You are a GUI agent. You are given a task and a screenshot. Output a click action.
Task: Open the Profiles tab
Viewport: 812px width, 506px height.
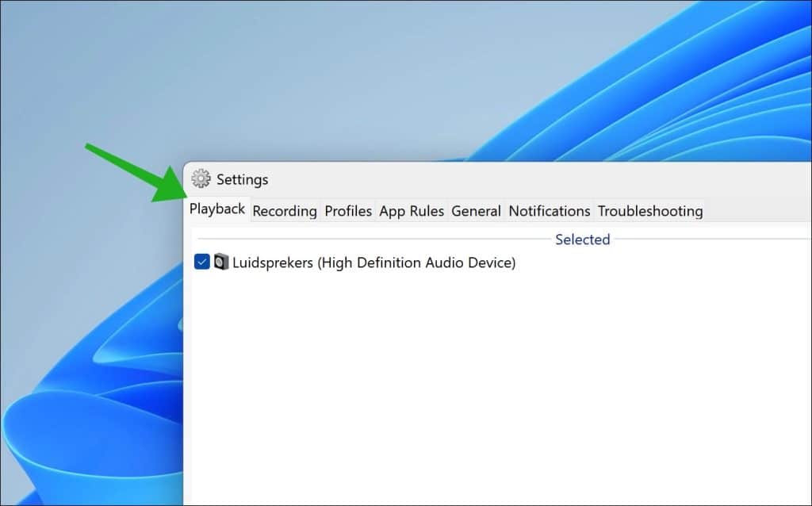[x=348, y=211]
